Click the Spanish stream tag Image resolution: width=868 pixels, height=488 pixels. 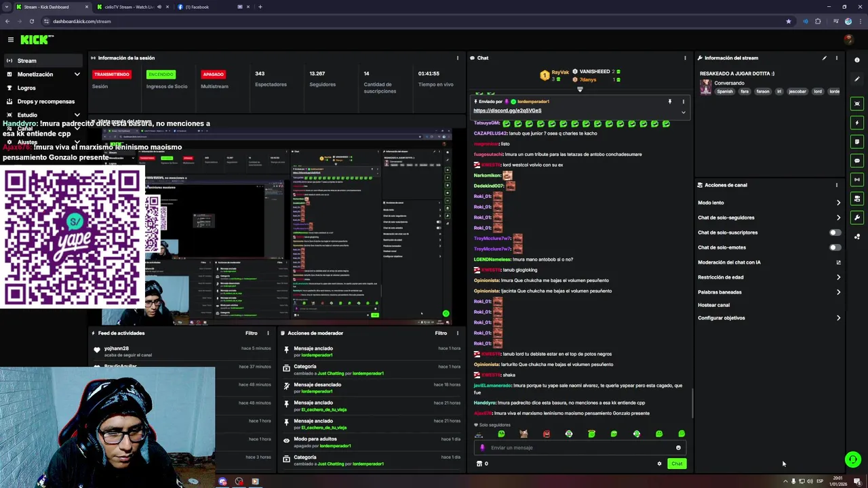tap(725, 91)
